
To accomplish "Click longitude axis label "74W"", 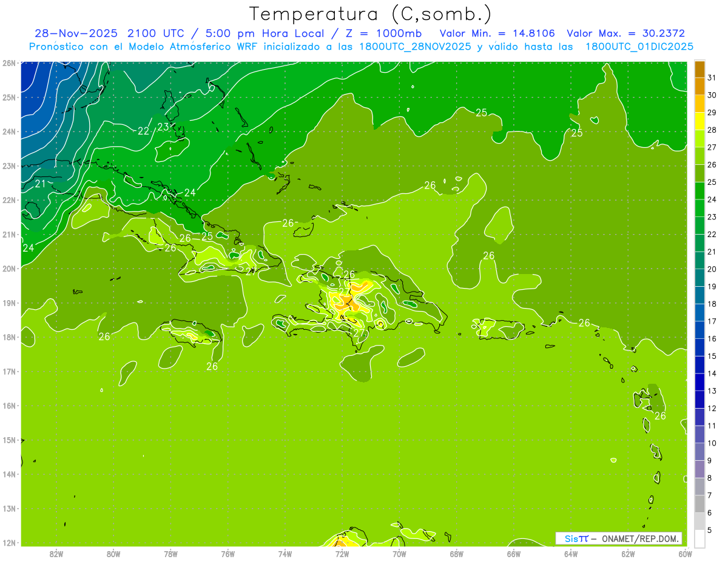I will coord(285,554).
